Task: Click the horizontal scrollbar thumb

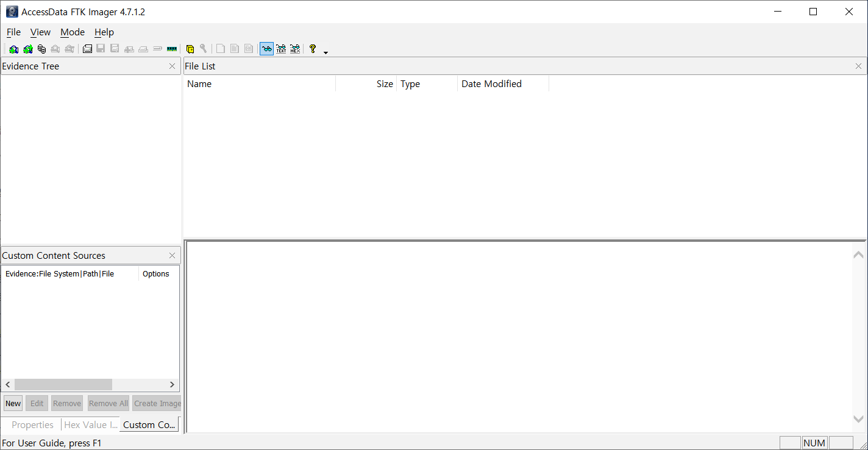Action: tap(63, 385)
